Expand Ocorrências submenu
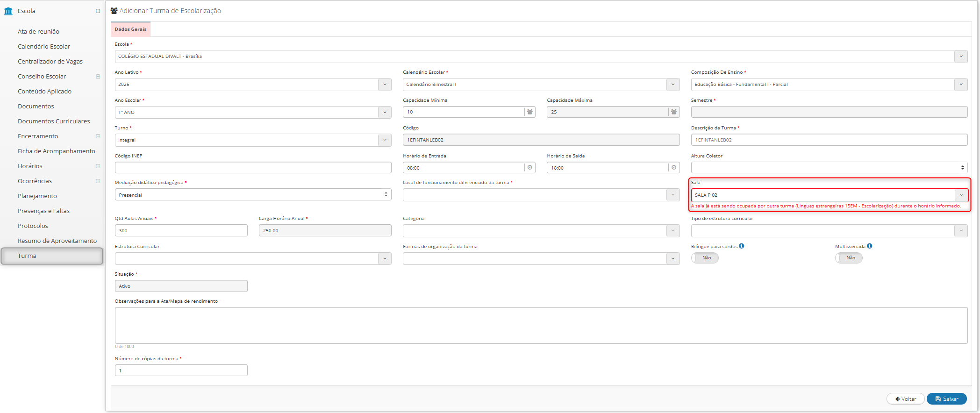Screen dimensions: 980x413 tap(98, 181)
